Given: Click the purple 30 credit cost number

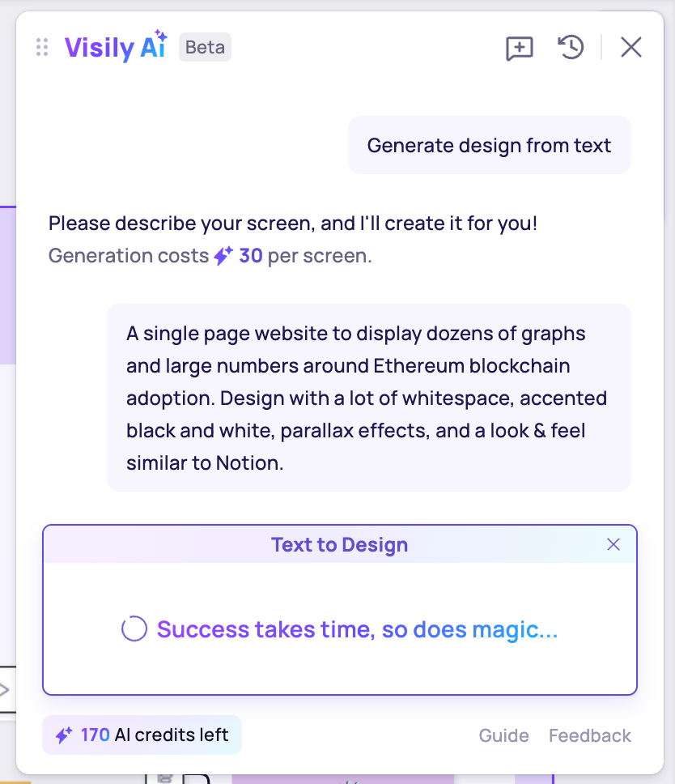Looking at the screenshot, I should click(251, 255).
